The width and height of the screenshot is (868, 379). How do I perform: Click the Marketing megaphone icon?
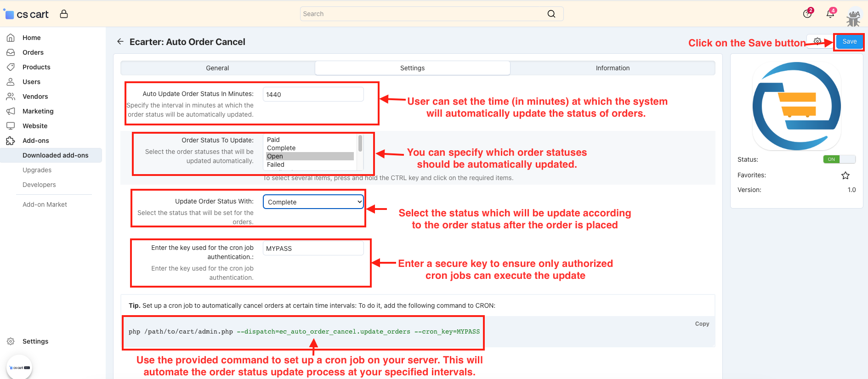click(x=11, y=111)
